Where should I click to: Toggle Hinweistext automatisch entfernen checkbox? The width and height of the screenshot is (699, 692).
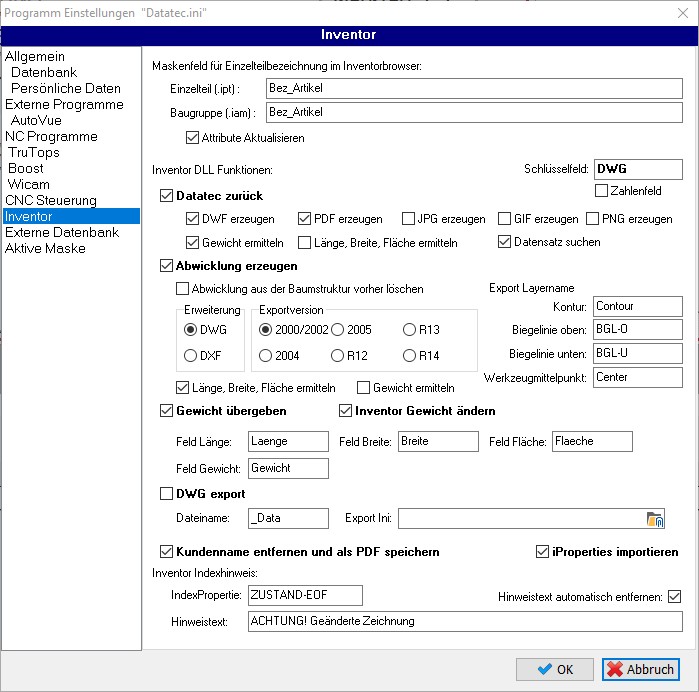tap(674, 596)
